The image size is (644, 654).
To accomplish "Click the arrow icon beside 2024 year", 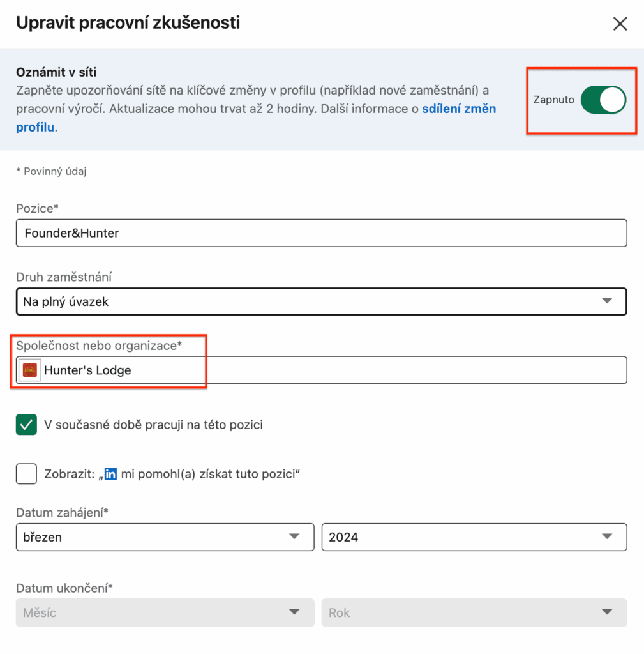I will pyautogui.click(x=607, y=536).
